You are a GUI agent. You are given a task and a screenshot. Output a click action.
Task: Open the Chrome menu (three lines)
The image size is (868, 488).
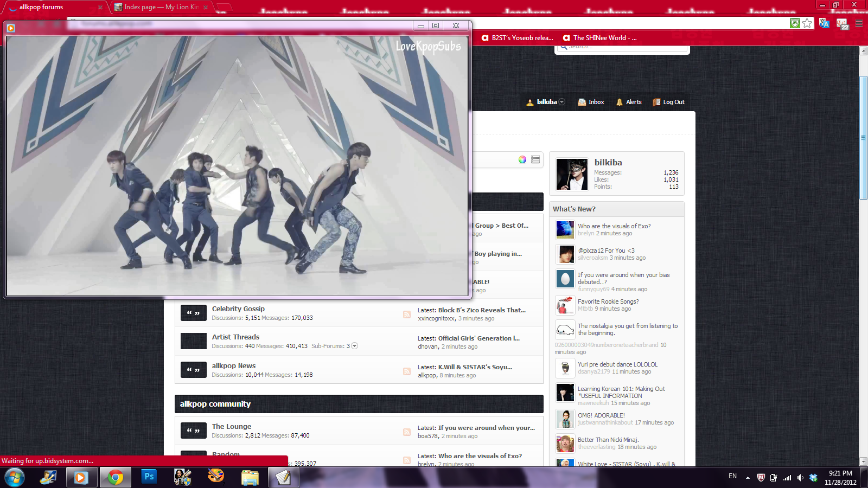click(x=859, y=23)
